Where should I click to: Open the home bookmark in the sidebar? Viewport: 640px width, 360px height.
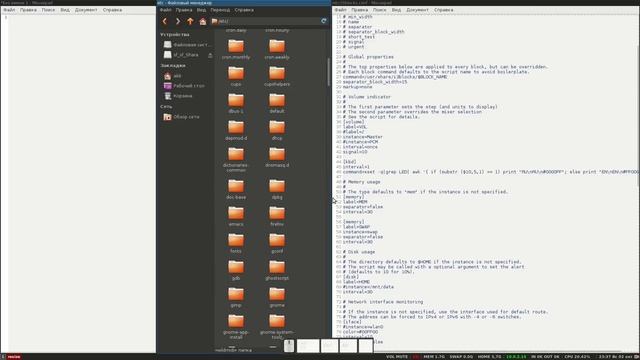173,76
